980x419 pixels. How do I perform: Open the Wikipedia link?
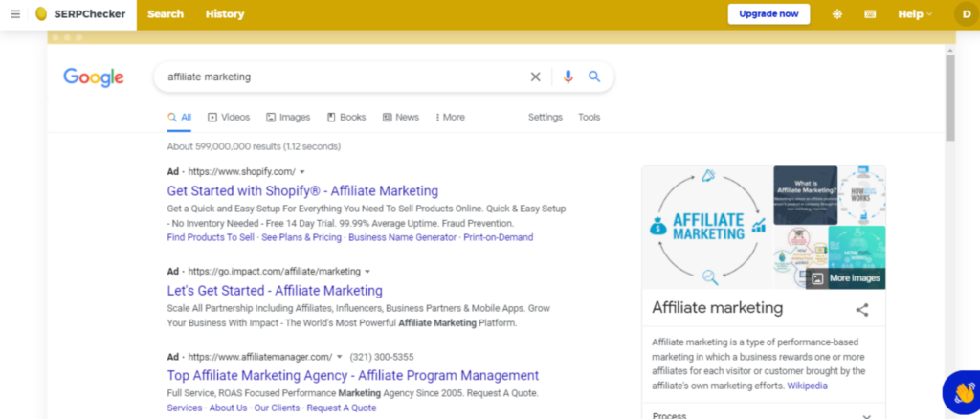coord(807,386)
